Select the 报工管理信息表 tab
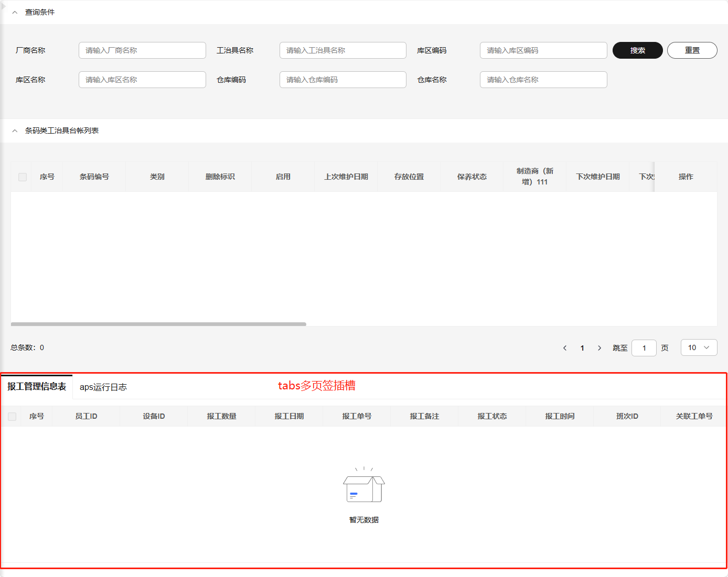The image size is (728, 577). [x=37, y=387]
